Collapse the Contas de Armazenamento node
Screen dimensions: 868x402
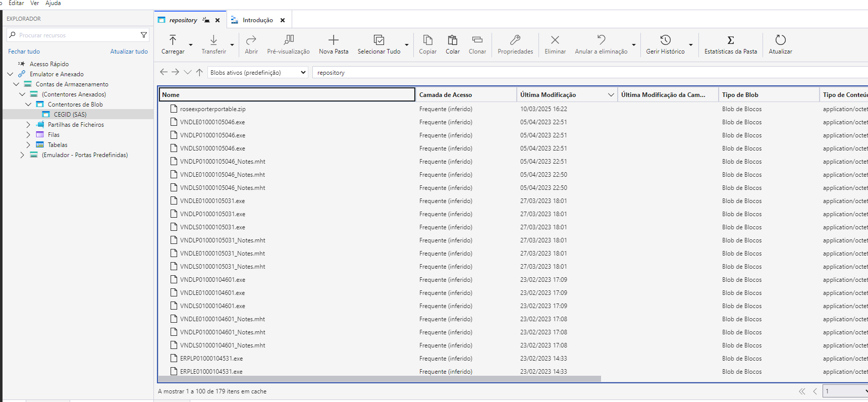click(16, 84)
